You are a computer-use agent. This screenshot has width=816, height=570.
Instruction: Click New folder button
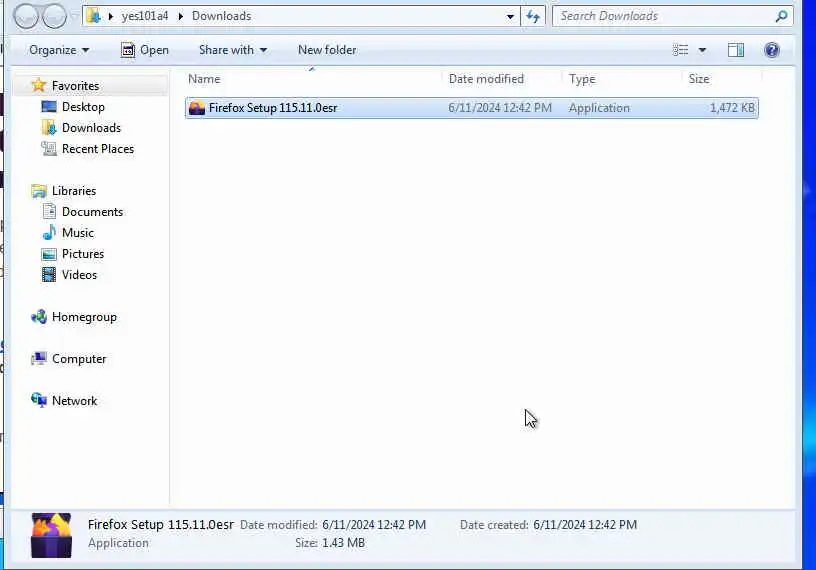click(x=327, y=50)
